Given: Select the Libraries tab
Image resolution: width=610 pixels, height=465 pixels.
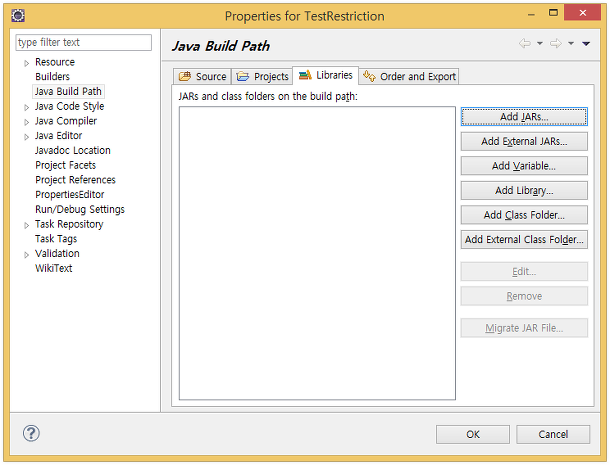Looking at the screenshot, I should [325, 75].
